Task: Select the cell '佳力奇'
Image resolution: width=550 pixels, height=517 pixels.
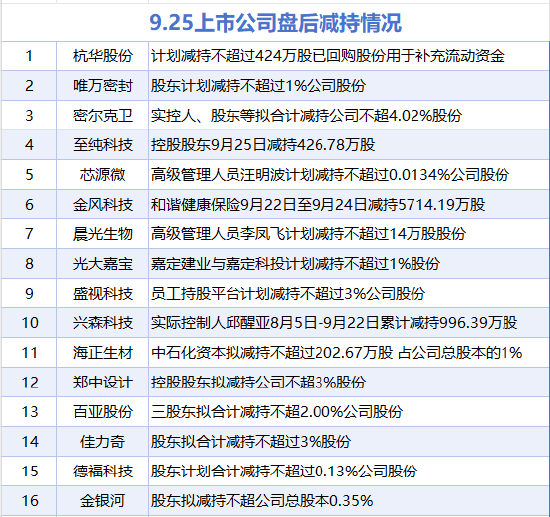Action: tap(102, 442)
